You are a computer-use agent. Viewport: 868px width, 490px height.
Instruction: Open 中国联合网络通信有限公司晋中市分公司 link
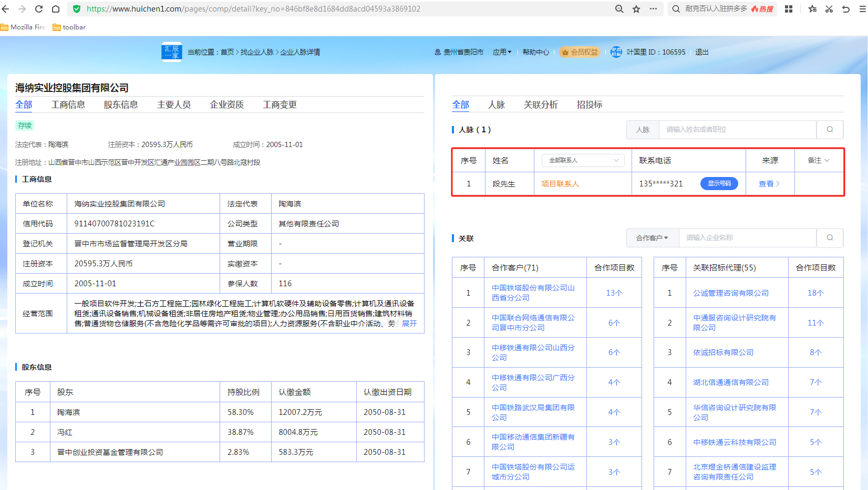pos(533,322)
